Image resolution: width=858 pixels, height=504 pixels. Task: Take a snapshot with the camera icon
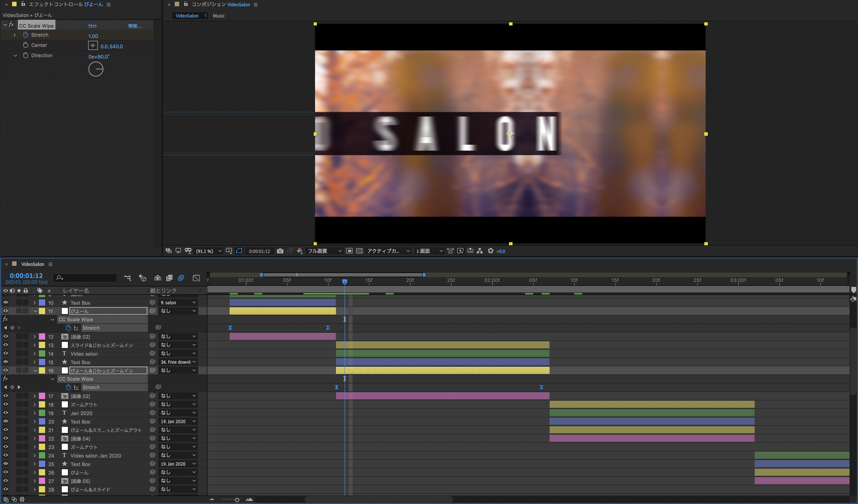tap(280, 251)
